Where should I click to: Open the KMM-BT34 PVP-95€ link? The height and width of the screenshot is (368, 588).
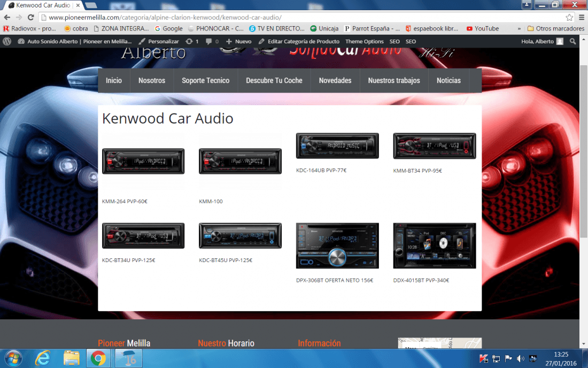click(x=417, y=171)
